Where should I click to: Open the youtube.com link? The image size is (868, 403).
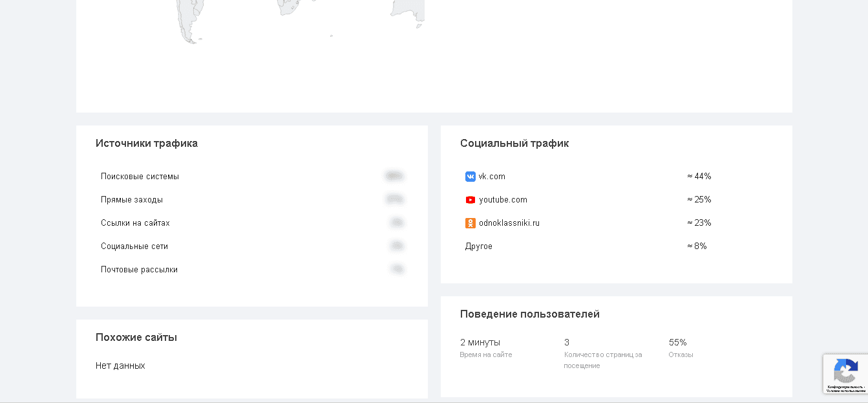pyautogui.click(x=503, y=200)
